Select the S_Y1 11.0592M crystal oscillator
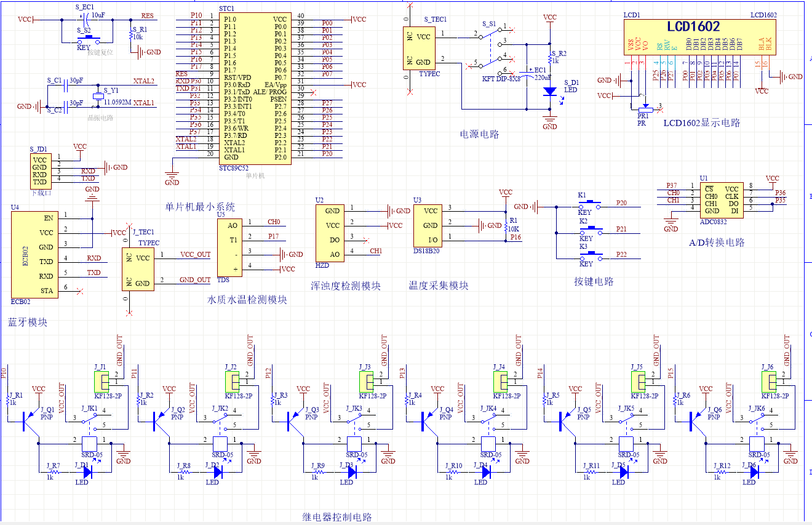Image resolution: width=812 pixels, height=525 pixels. (x=98, y=97)
